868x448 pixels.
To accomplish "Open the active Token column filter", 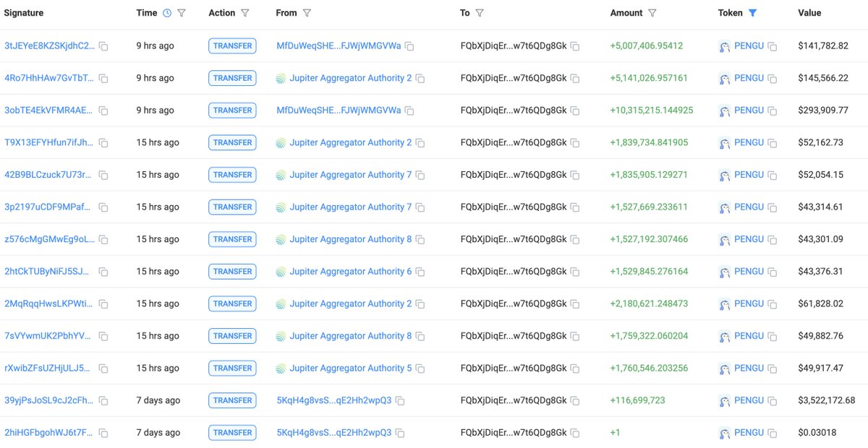I will (x=753, y=13).
